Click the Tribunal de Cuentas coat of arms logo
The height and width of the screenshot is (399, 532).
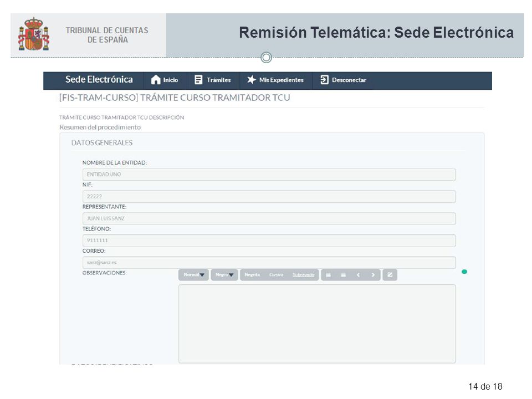pos(34,34)
